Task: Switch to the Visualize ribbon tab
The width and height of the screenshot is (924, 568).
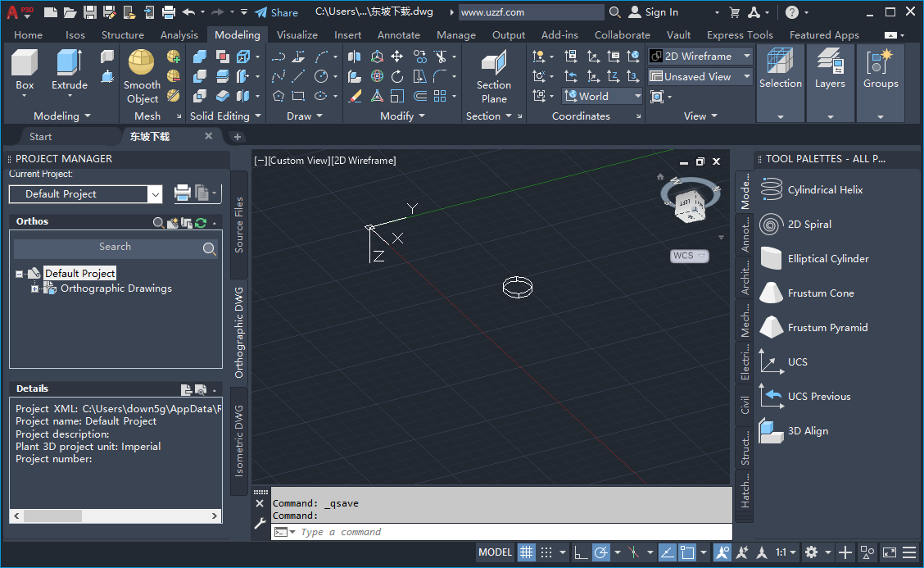Action: (x=297, y=34)
